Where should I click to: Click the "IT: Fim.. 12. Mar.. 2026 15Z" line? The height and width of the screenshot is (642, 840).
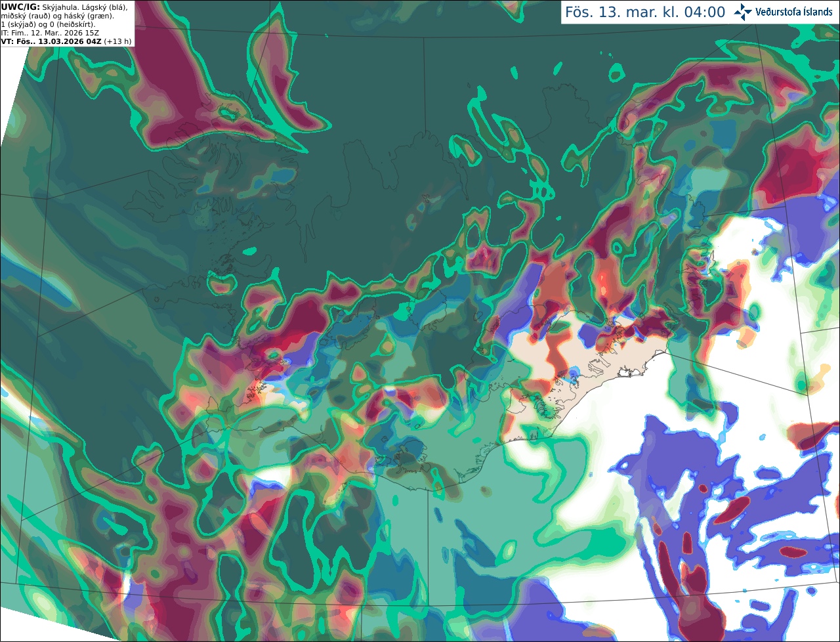(50, 33)
